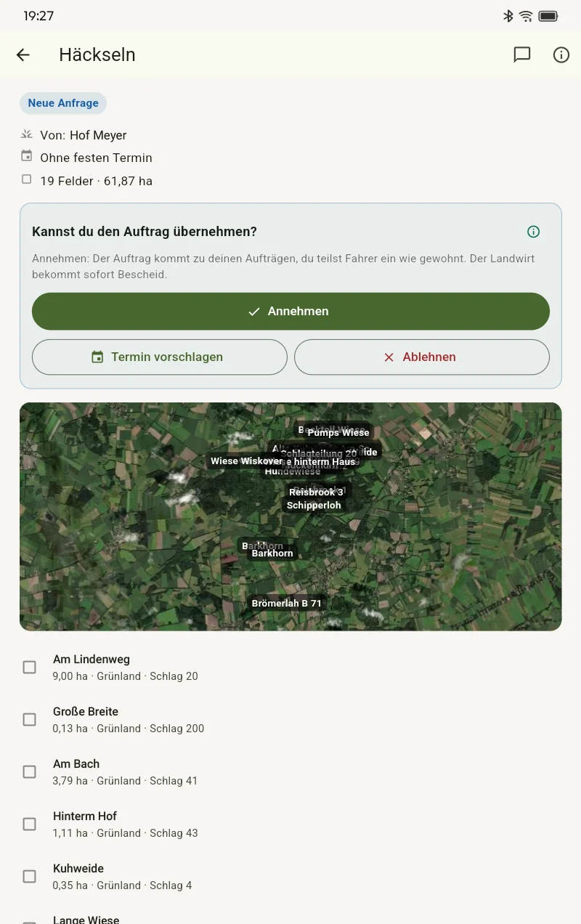
Task: Go back with the arrow icon
Action: [x=23, y=54]
